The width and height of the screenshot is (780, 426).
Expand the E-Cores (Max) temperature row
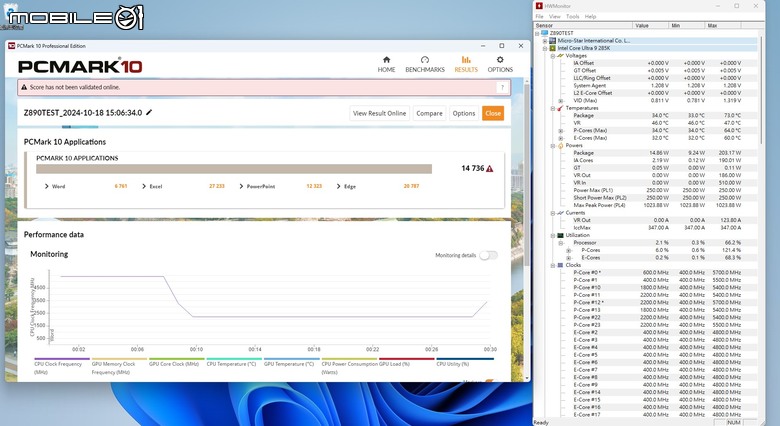tap(561, 138)
